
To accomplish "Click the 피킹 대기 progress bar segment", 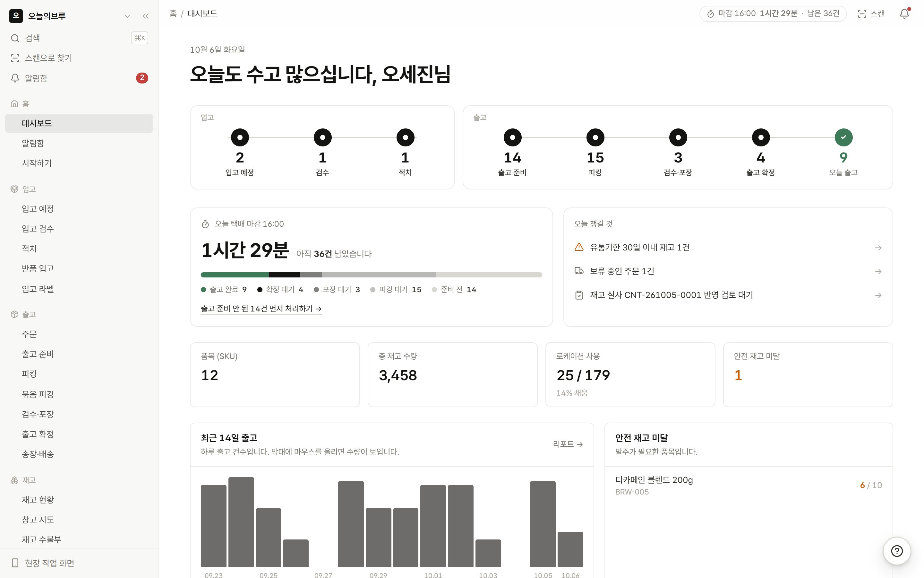I will (379, 275).
